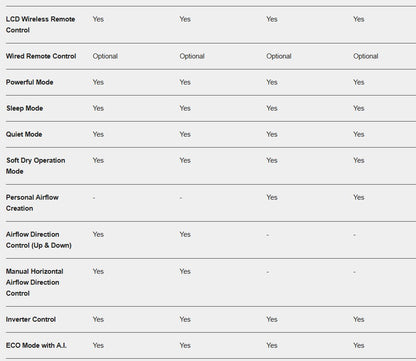
Task: Select the Quiet Mode row label
Action: 24,134
